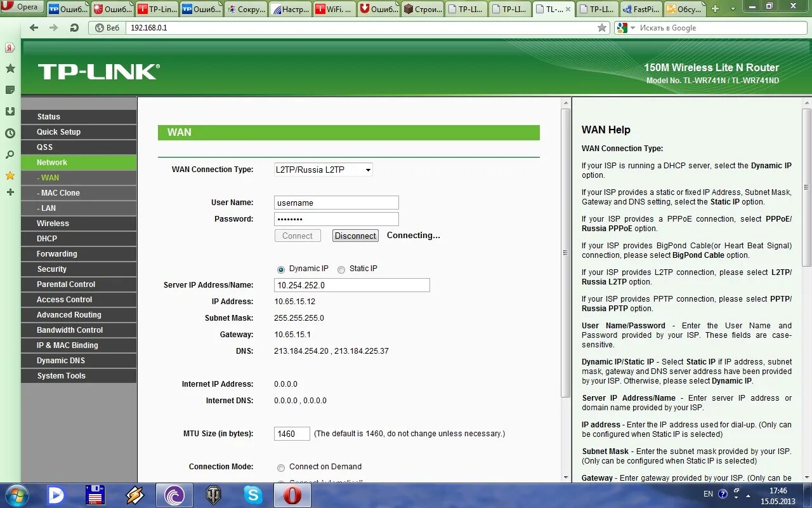Bookmark page using address bar star

click(602, 28)
